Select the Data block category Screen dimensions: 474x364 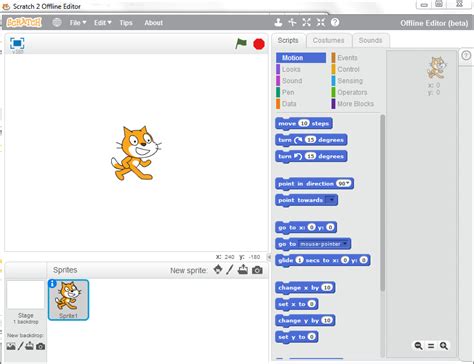[x=301, y=104]
